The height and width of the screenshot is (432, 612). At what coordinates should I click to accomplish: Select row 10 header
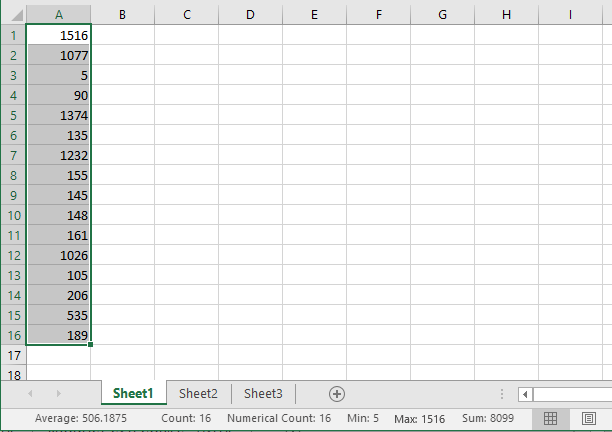click(14, 215)
